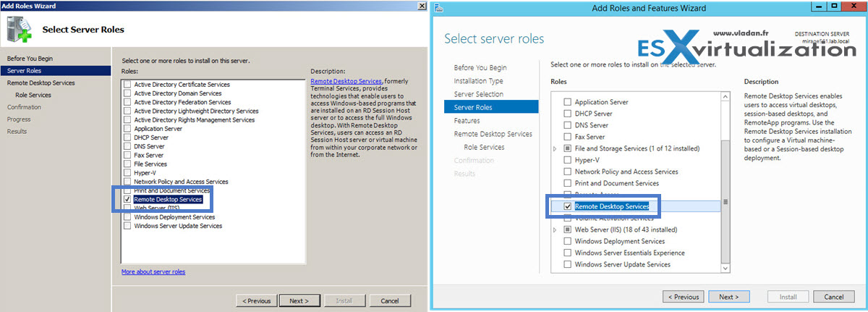
Task: Click roles list scrollbar thumb in Features Wizard
Action: point(726,201)
